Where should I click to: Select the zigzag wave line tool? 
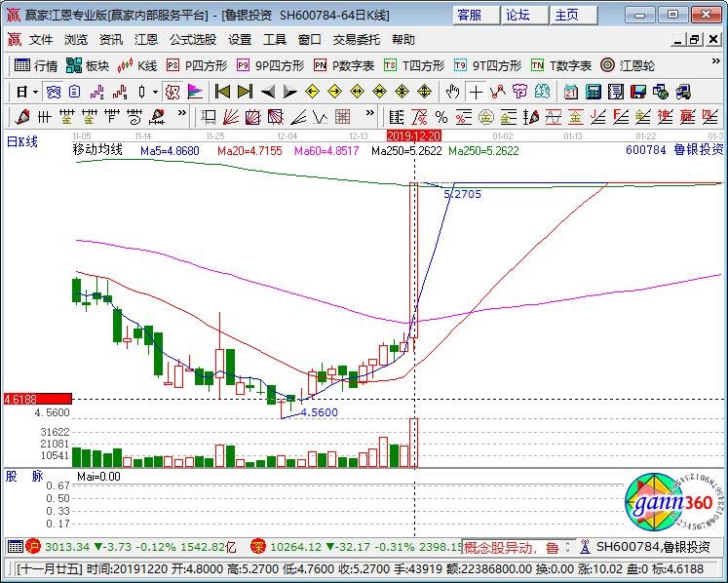point(320,117)
